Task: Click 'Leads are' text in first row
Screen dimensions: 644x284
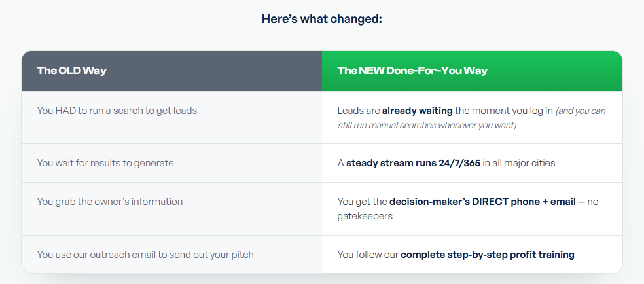Action: point(359,111)
